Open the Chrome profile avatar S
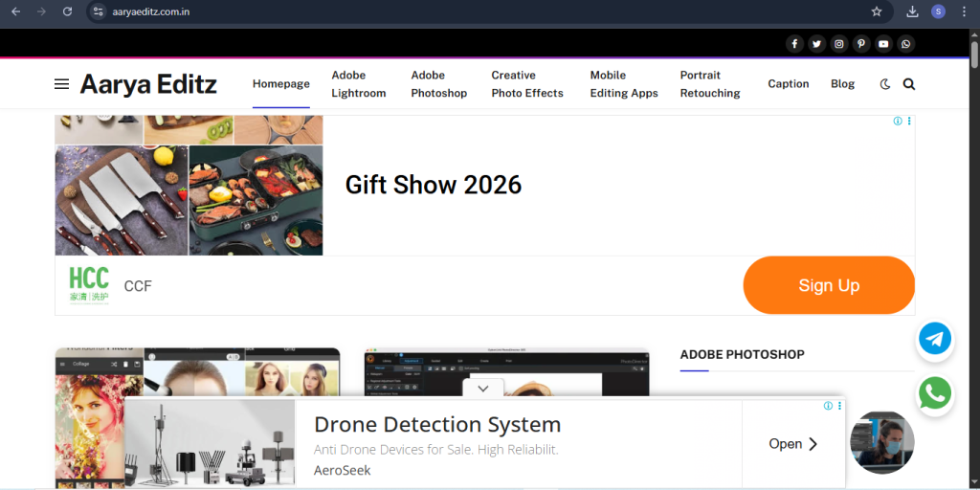This screenshot has height=490, width=980. click(938, 11)
